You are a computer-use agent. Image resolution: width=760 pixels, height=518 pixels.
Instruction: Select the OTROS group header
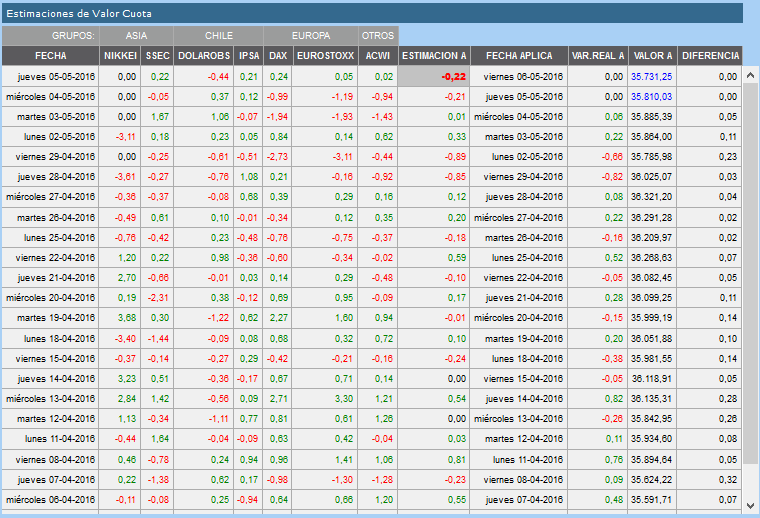378,36
